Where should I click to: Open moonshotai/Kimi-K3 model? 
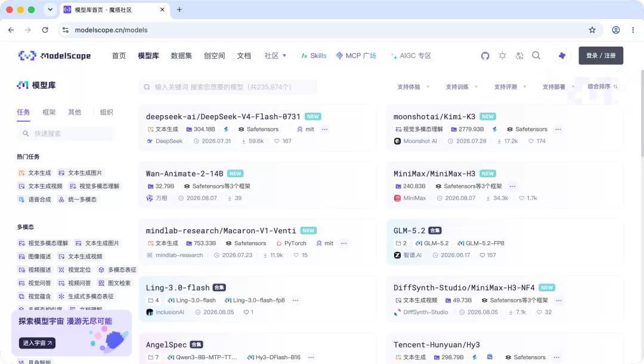(434, 117)
